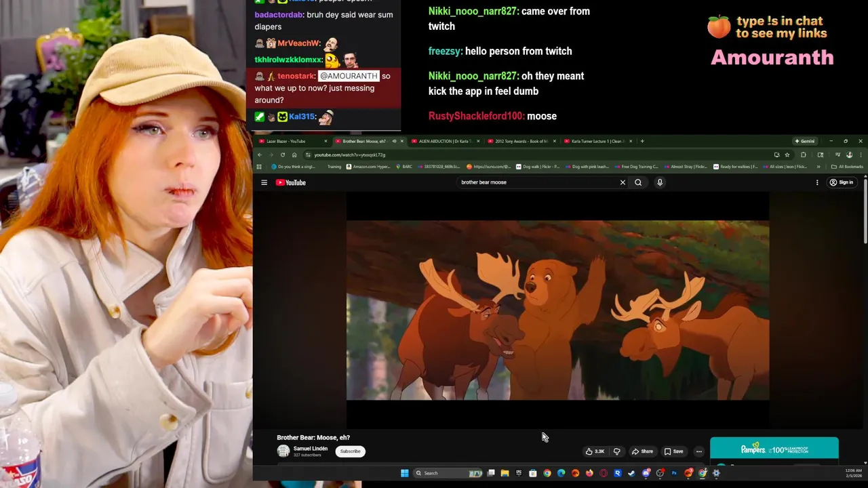
Task: Open Firefox from the taskbar
Action: 589,473
